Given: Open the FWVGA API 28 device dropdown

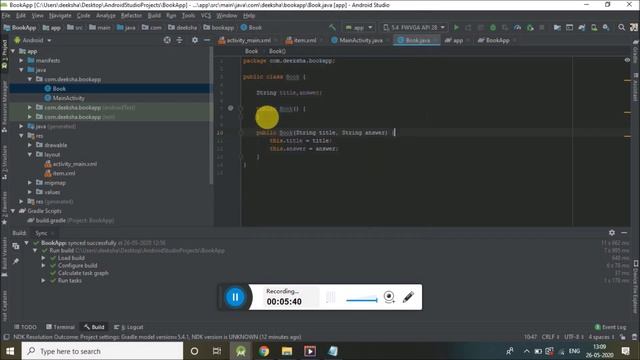Looking at the screenshot, I should point(413,27).
